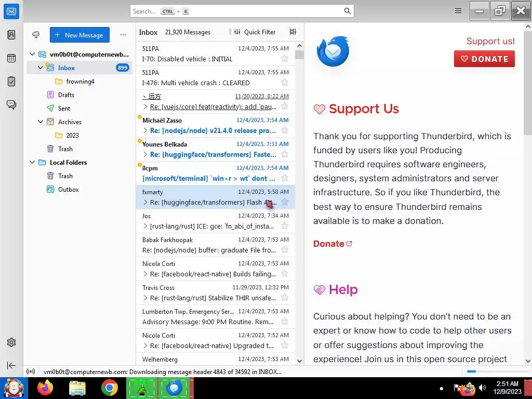
Task: Open the Outbox folder
Action: 68,190
